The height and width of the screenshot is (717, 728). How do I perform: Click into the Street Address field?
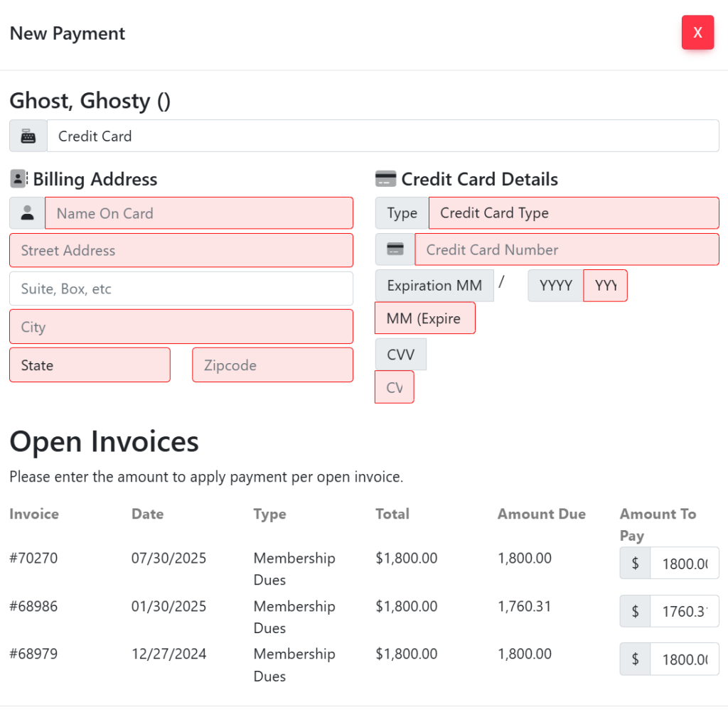181,250
